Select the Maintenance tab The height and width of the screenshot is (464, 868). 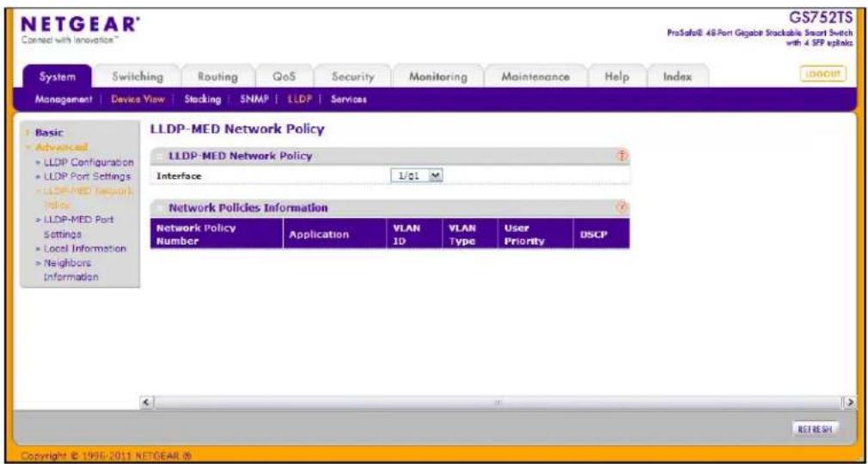(x=535, y=77)
